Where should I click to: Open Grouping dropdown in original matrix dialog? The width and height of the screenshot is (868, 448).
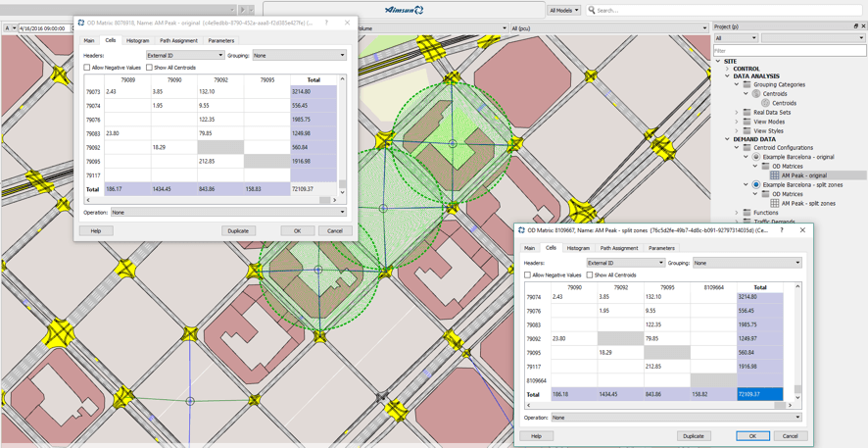click(300, 55)
